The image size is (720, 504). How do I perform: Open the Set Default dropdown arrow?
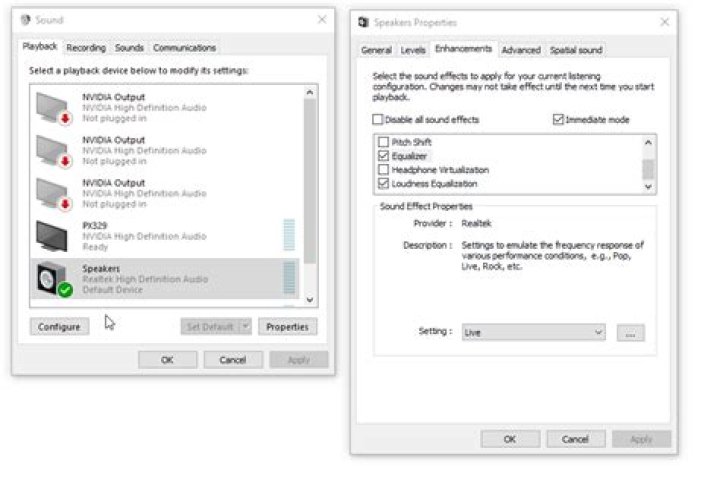coord(246,326)
